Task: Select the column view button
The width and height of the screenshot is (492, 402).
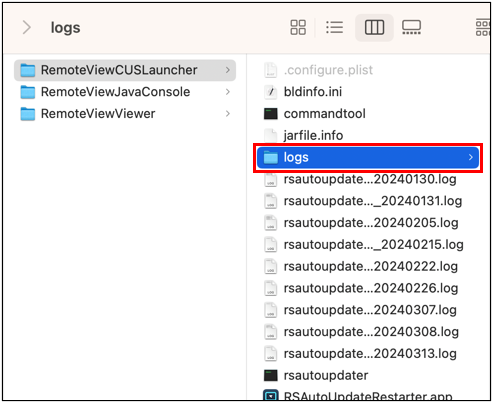Action: pos(374,27)
